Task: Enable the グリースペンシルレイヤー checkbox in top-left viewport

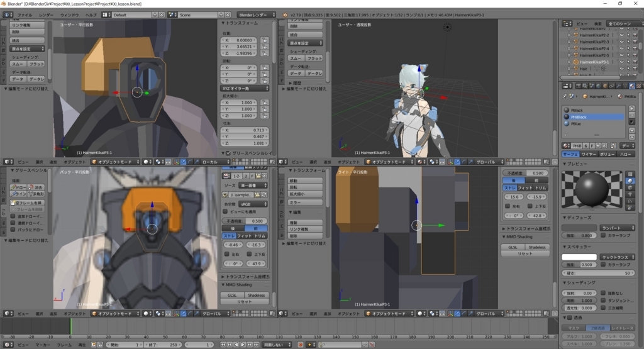Action: pyautogui.click(x=228, y=153)
